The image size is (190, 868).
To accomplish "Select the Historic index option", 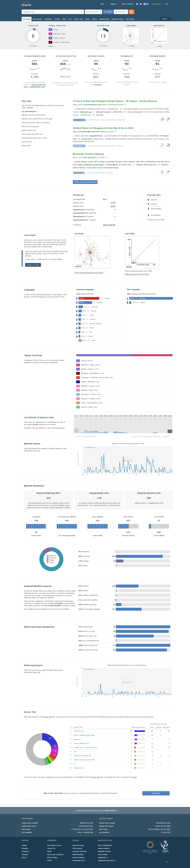I will [121, 12].
